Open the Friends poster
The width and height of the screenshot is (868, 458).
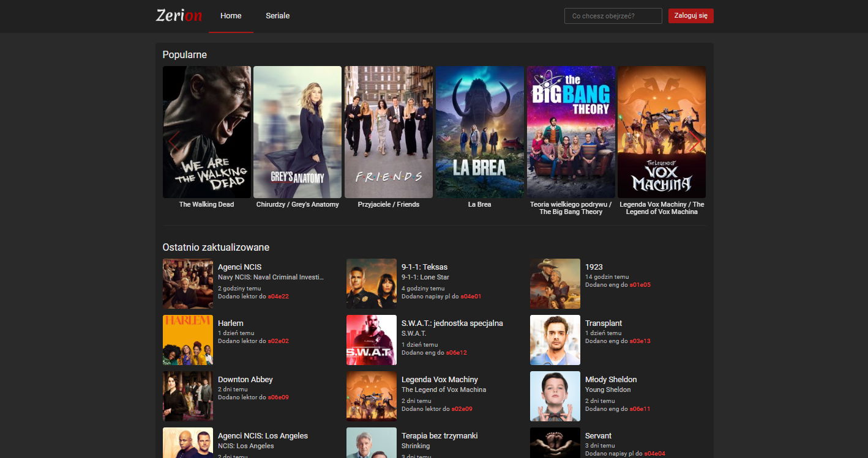pyautogui.click(x=389, y=132)
